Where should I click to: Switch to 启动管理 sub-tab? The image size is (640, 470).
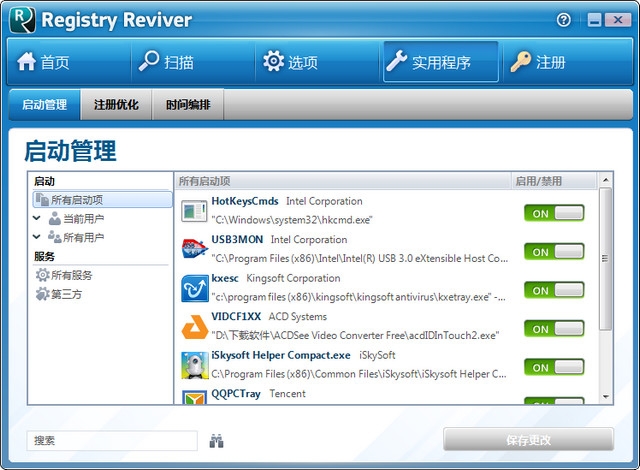coord(44,105)
